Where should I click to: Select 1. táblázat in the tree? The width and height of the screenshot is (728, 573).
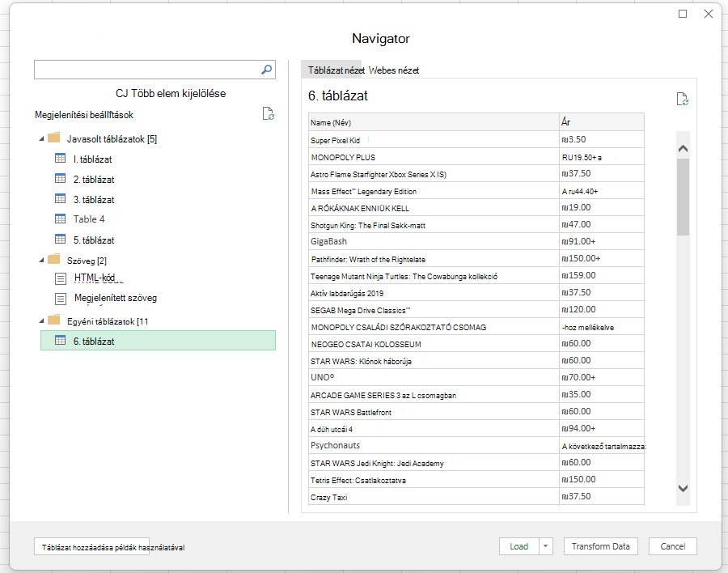click(93, 159)
